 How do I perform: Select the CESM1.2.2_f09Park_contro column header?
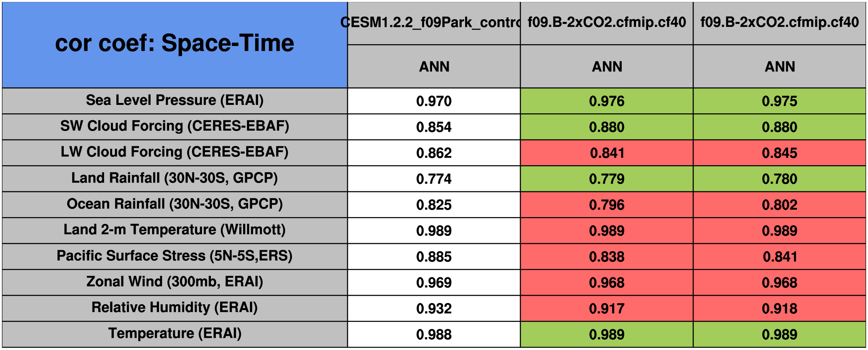click(434, 23)
